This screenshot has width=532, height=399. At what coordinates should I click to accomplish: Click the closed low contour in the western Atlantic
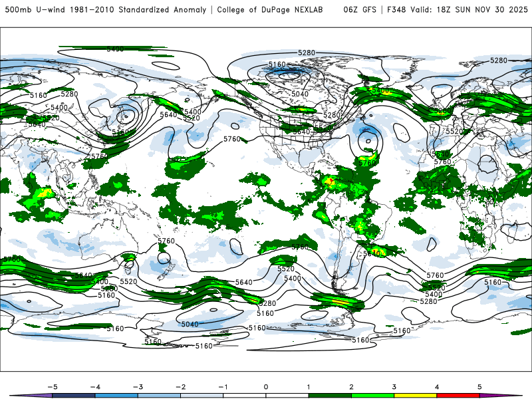pos(368,140)
